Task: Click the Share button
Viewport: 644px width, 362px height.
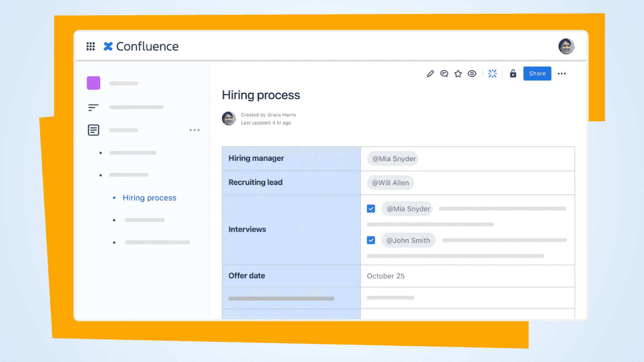Action: (x=537, y=74)
